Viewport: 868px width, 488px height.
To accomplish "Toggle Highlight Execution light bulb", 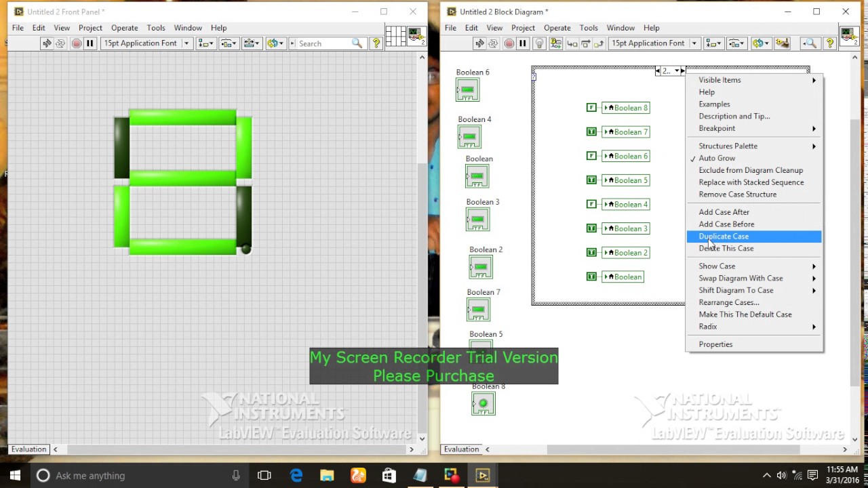I will [539, 43].
